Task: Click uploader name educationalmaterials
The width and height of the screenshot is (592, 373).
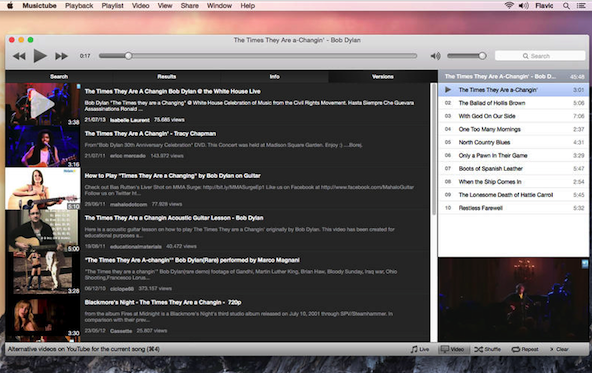Action: (x=136, y=247)
